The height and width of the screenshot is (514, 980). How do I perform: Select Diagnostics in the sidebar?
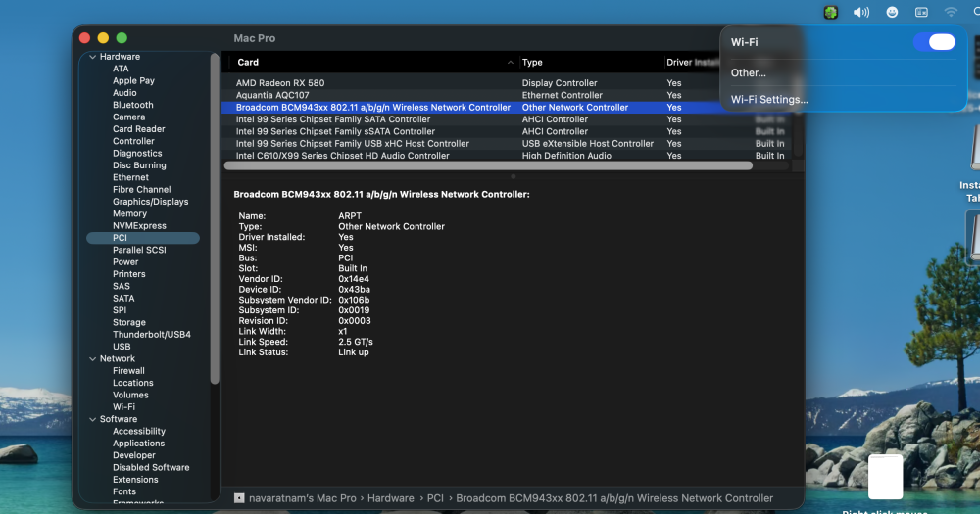(137, 153)
